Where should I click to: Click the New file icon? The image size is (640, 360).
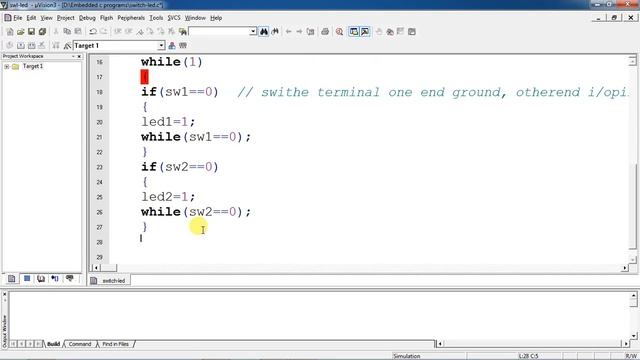pyautogui.click(x=10, y=31)
